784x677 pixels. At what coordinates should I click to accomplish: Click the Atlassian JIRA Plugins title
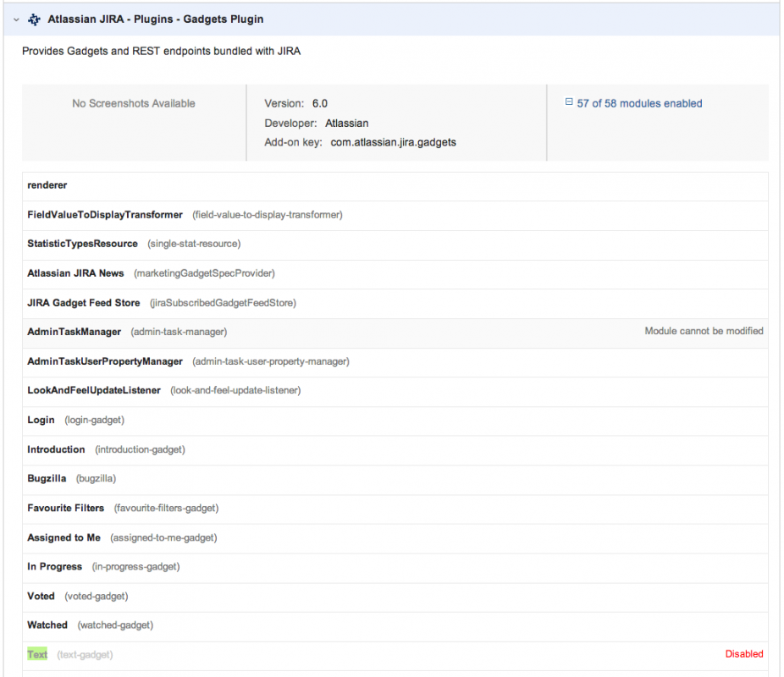pyautogui.click(x=155, y=19)
